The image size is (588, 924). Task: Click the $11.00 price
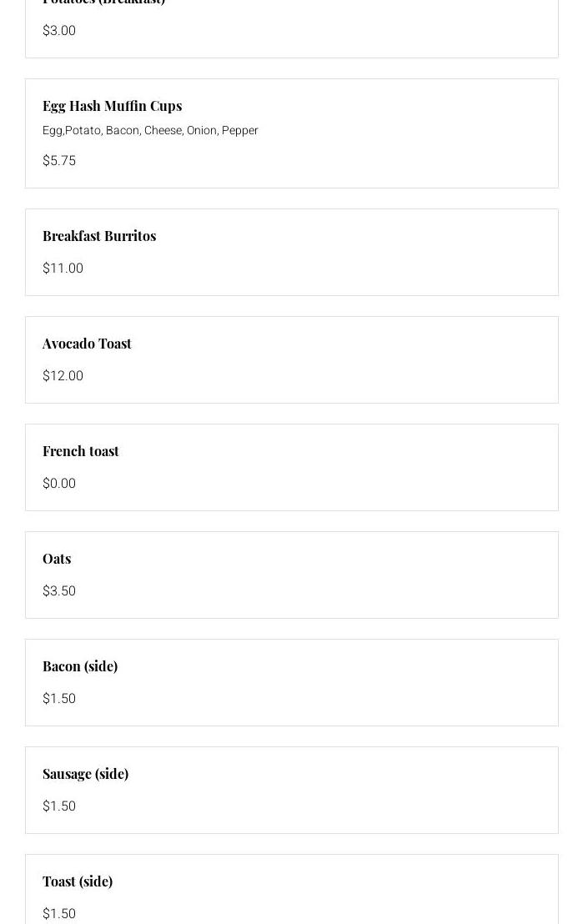tap(63, 268)
